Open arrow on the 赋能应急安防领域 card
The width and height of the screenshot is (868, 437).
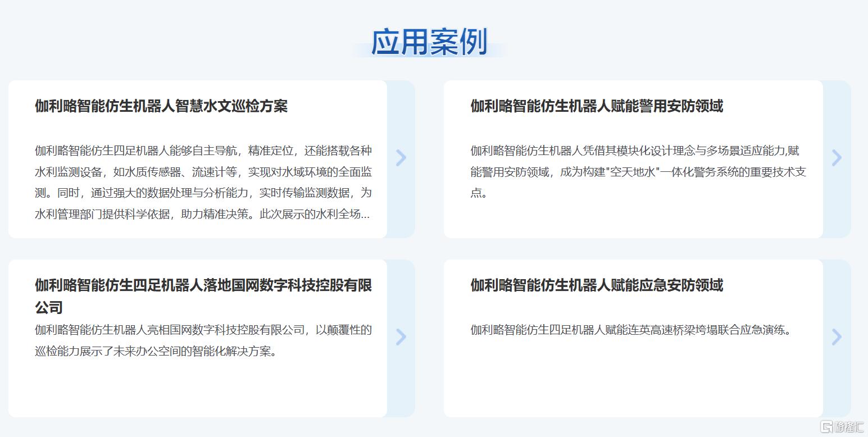837,337
